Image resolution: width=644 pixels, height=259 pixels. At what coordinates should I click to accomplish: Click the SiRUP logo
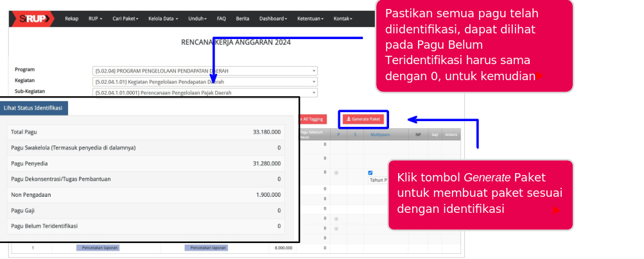click(x=32, y=19)
